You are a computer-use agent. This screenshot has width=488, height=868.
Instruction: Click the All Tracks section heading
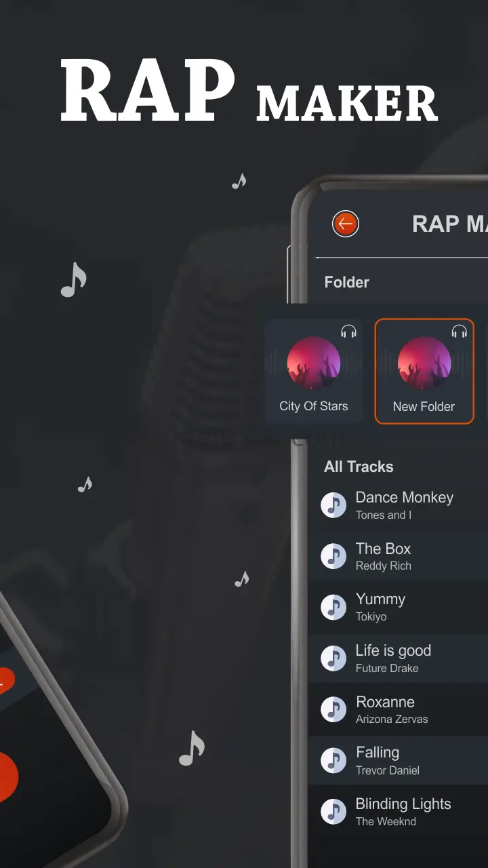(x=359, y=467)
